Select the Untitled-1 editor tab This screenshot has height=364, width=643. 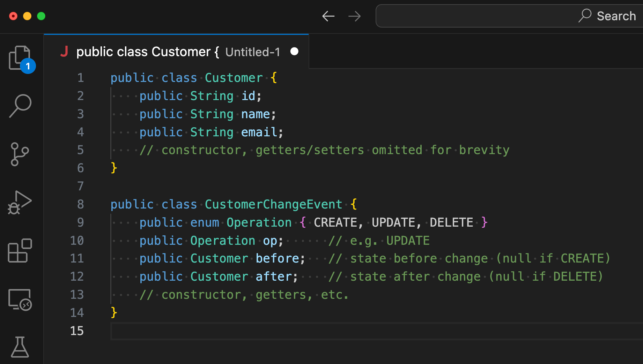pos(176,52)
